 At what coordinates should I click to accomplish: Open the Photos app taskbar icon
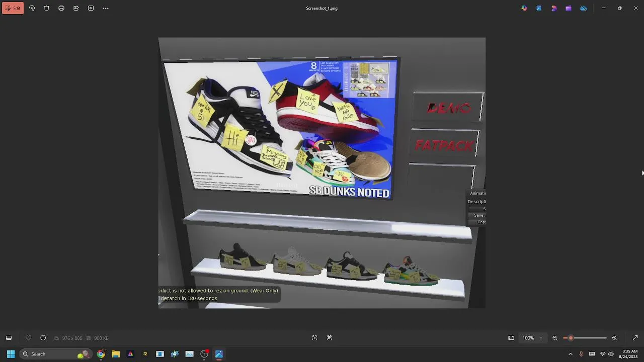pyautogui.click(x=219, y=354)
